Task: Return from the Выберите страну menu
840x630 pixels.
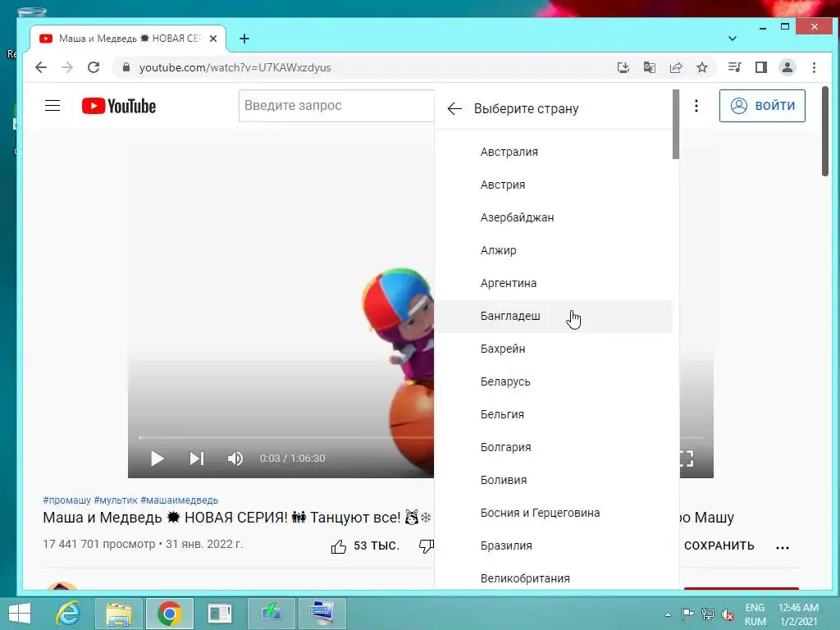Action: 454,109
